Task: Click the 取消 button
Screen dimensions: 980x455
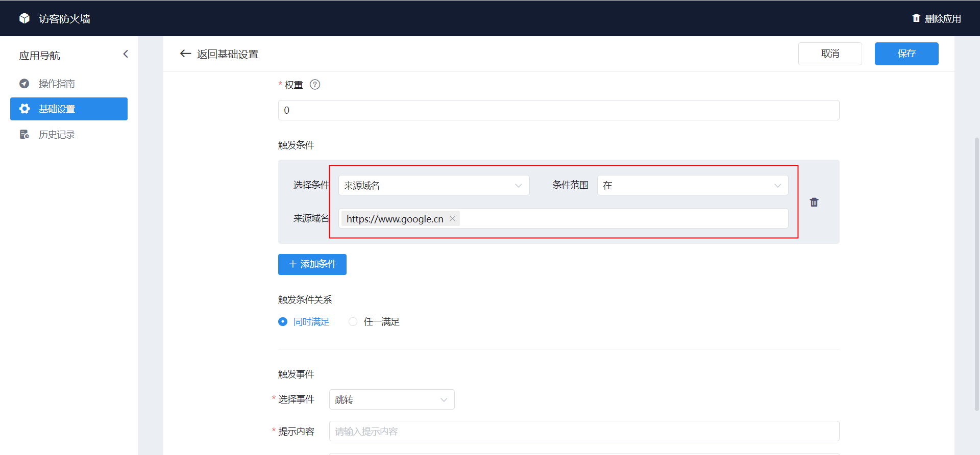Action: click(830, 54)
